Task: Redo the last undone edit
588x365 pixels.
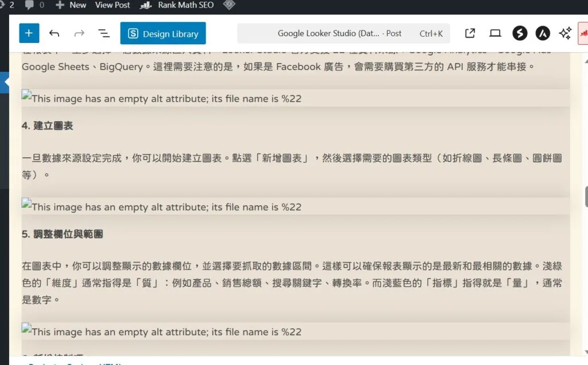Action: tap(79, 33)
